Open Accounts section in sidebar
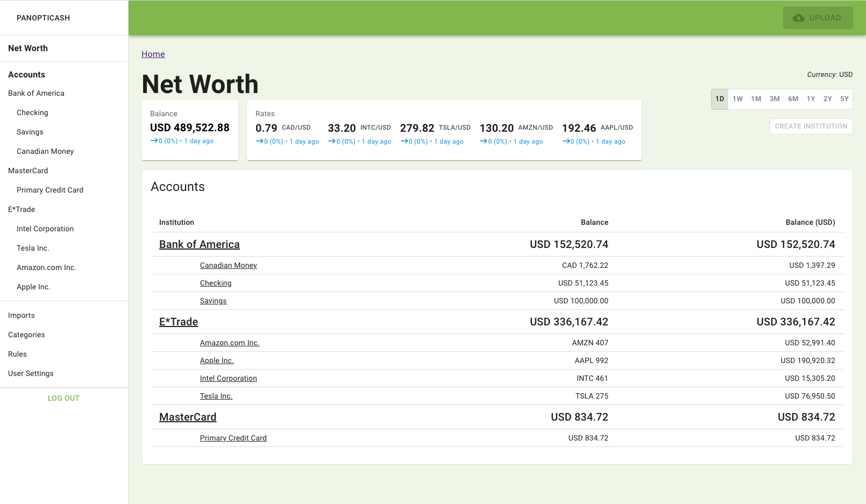866x504 pixels. (26, 75)
